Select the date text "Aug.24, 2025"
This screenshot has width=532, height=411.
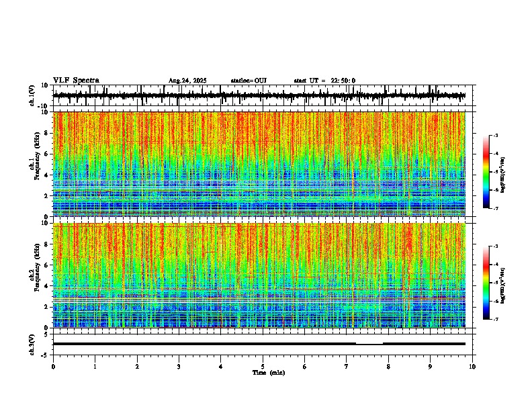187,81
